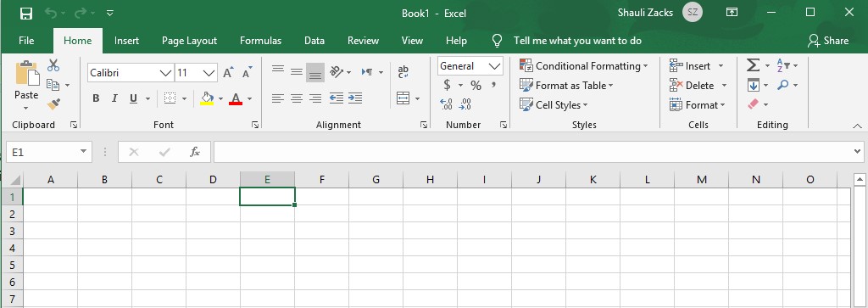
Task: Open Customize Quick Access Toolbar dropdown
Action: 109,13
